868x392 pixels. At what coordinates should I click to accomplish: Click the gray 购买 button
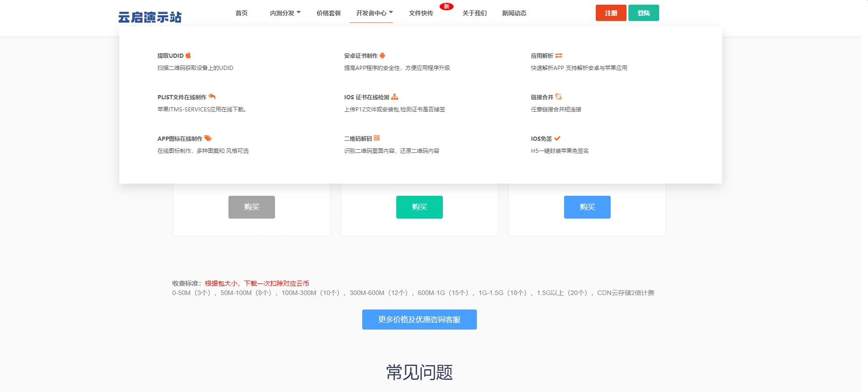(252, 207)
